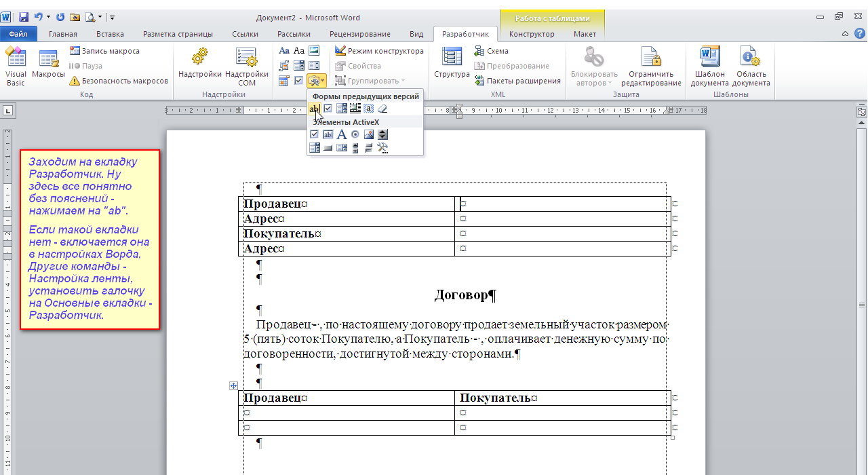
Task: Switch to Макет table tab
Action: [x=585, y=34]
